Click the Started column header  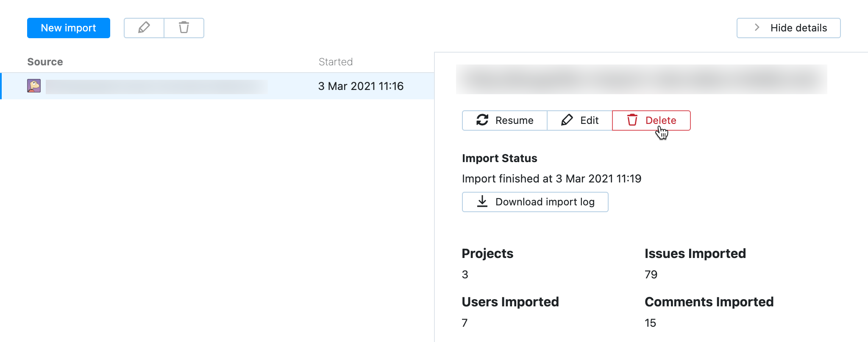pos(335,62)
